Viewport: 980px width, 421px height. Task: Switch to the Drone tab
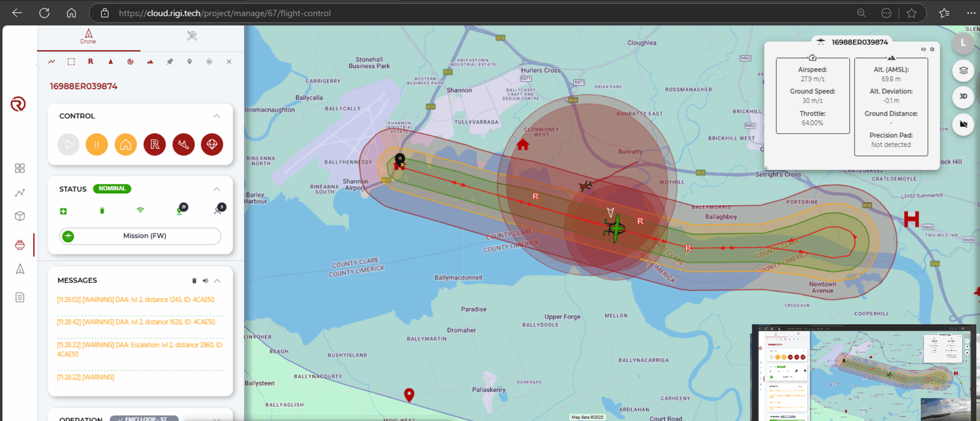click(x=88, y=37)
